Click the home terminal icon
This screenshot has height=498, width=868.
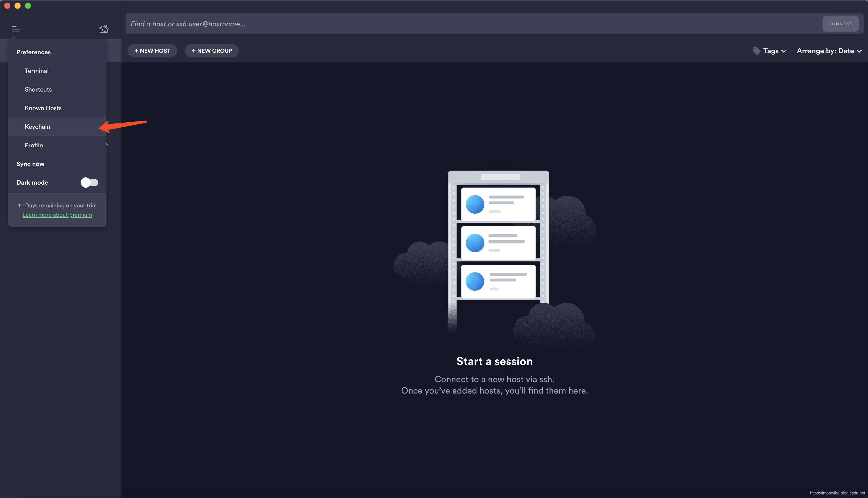tap(104, 29)
